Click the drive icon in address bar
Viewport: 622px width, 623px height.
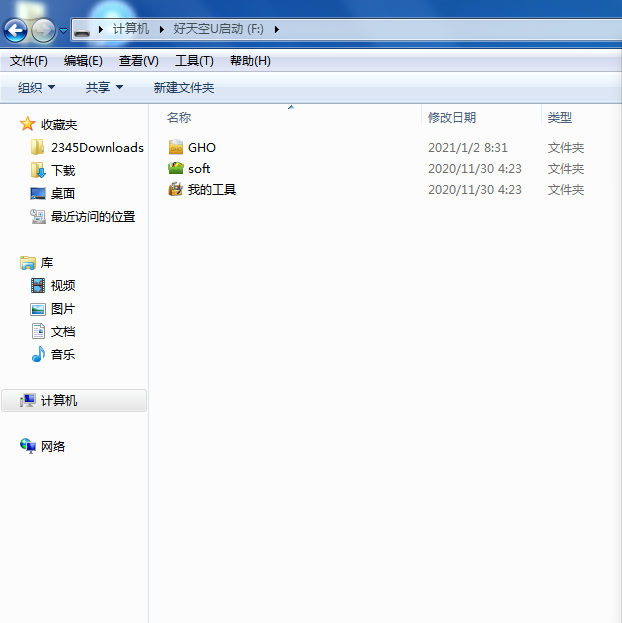[82, 31]
